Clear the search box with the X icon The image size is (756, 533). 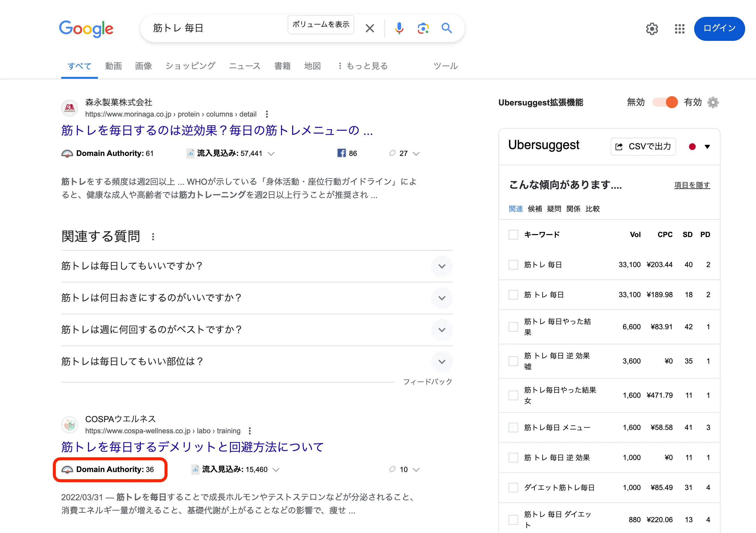pos(370,28)
